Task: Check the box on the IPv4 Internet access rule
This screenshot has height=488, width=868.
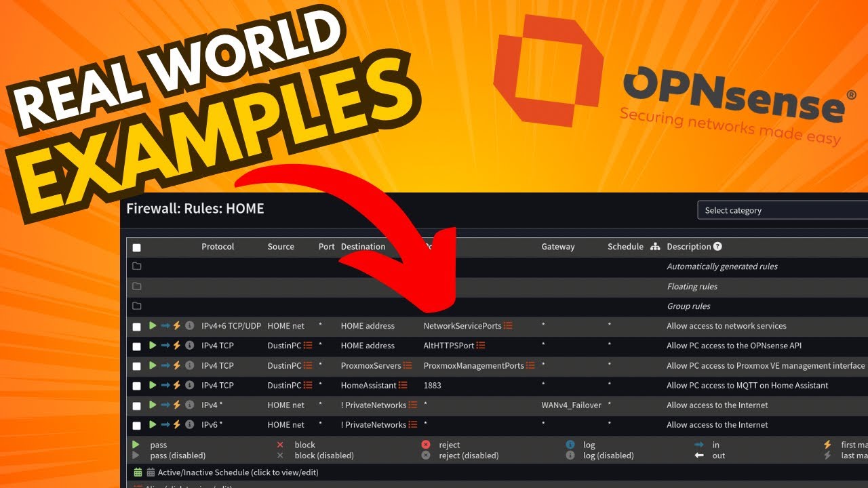Action: coord(137,406)
